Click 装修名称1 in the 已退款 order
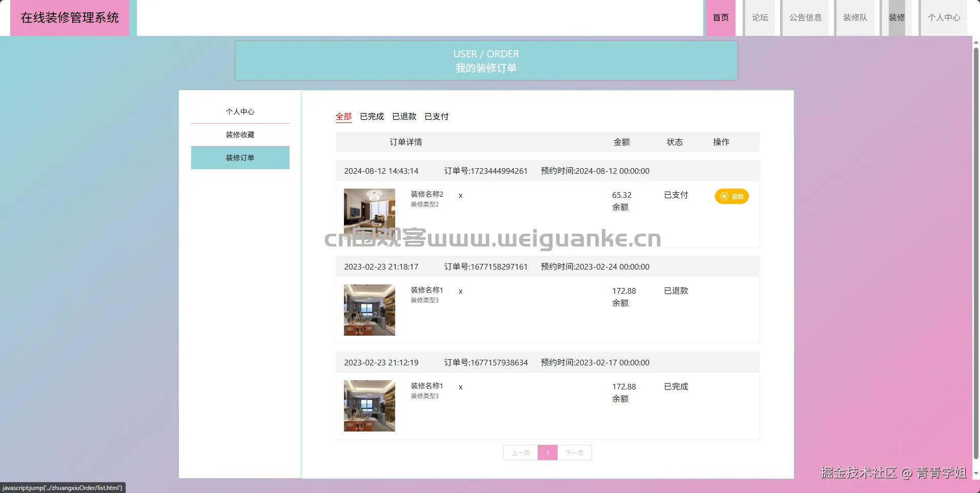 pos(427,290)
